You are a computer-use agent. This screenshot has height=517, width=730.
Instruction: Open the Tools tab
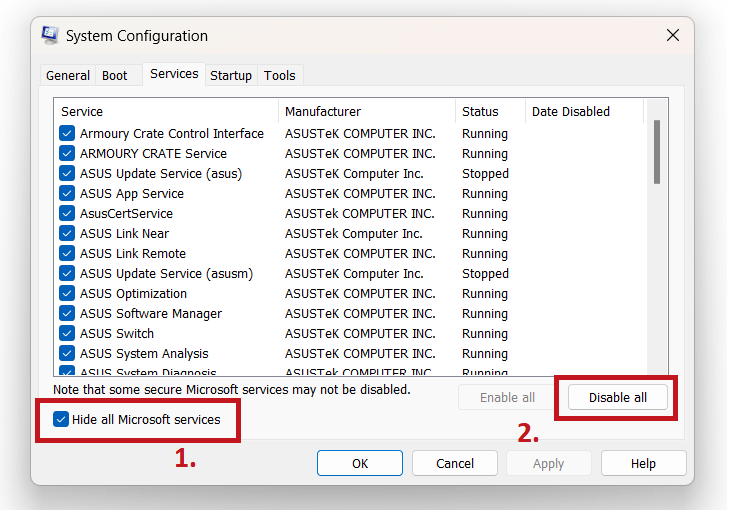(x=280, y=75)
